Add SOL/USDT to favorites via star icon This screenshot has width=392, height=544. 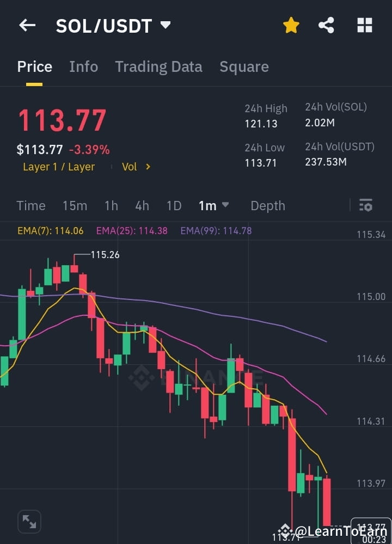tap(291, 25)
